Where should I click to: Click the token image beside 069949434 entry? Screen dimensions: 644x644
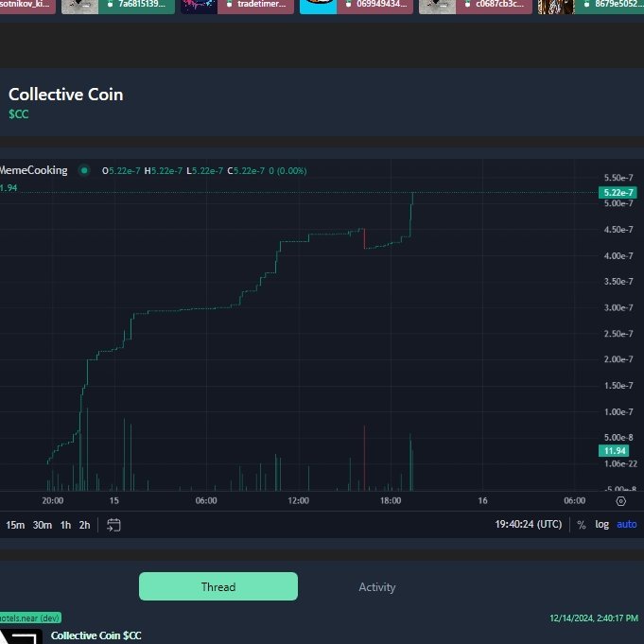coord(319,6)
